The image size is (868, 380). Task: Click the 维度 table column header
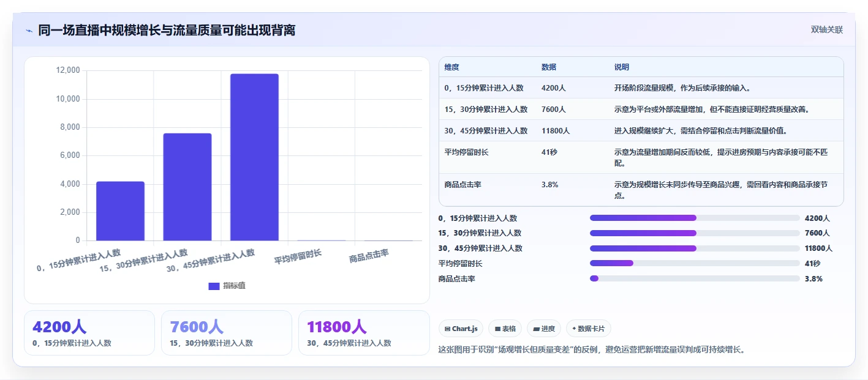click(452, 67)
